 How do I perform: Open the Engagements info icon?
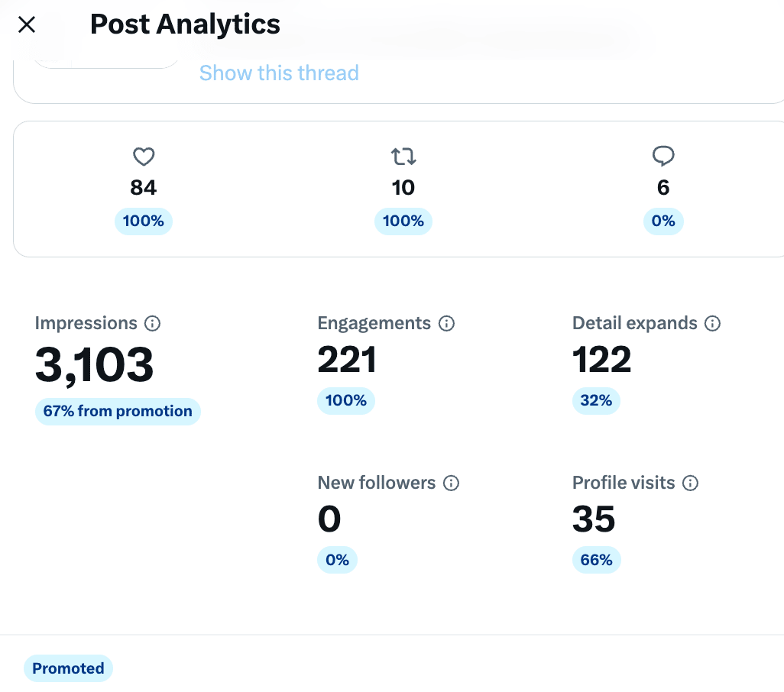[x=446, y=323]
